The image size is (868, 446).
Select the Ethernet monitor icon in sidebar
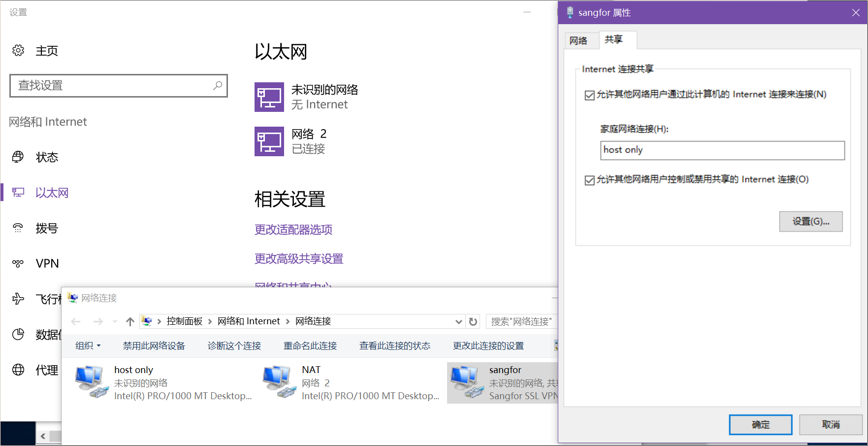pyautogui.click(x=18, y=192)
